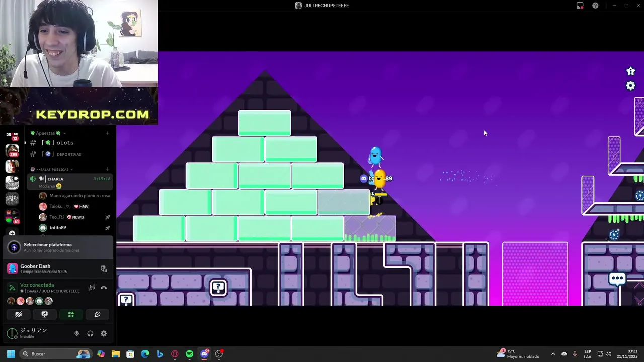Toggle camera with the crossed camera button
Viewport: 644px width, 362px height.
(x=18, y=314)
